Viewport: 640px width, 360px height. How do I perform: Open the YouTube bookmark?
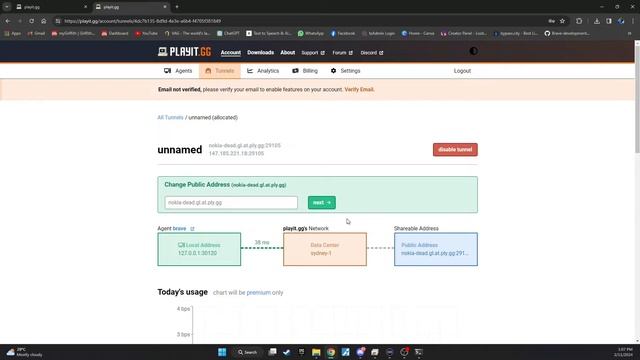(146, 33)
